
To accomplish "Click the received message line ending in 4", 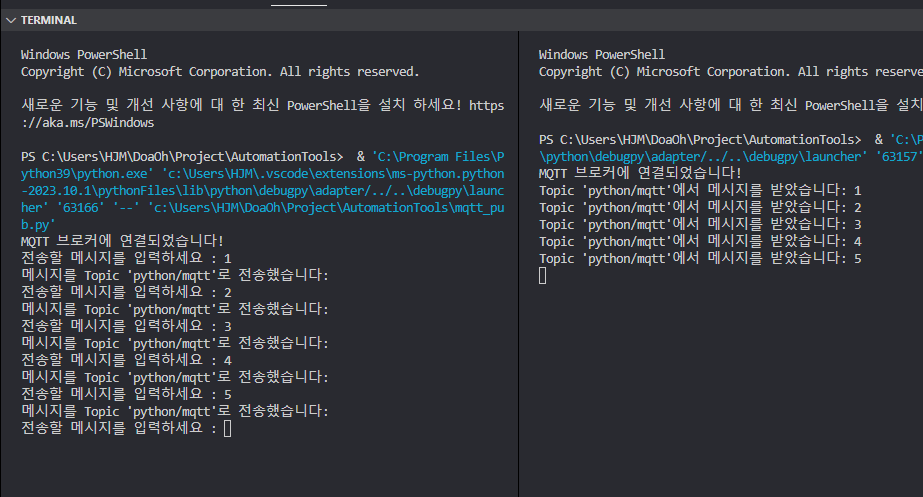I will (700, 241).
